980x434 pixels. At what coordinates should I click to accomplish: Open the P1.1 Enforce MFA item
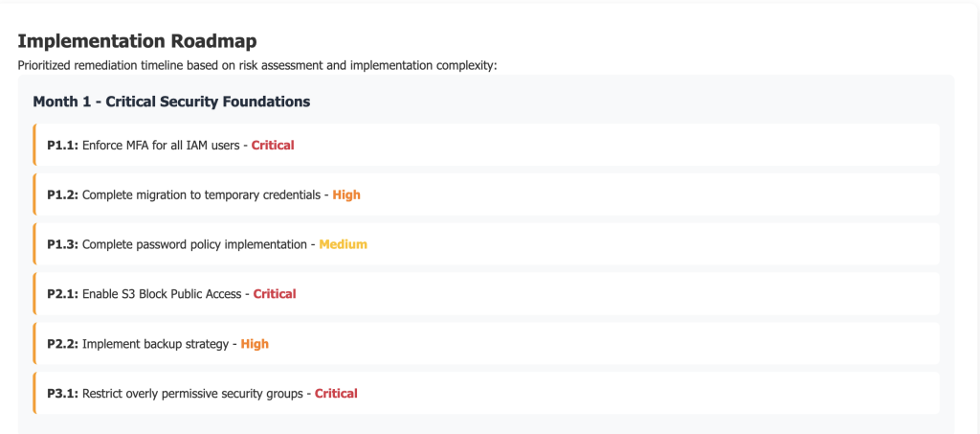486,145
